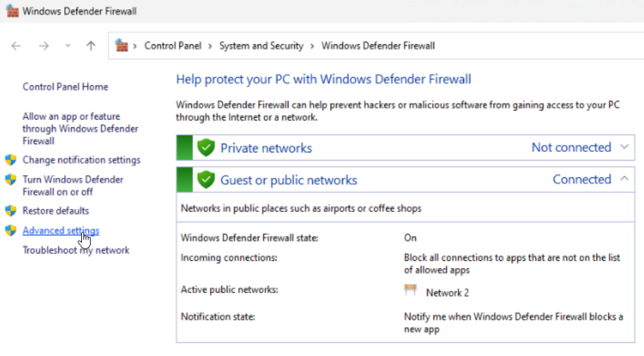Screen dimensions: 644x356
Task: Collapse the Connected Guest or public networks section
Action: point(625,179)
